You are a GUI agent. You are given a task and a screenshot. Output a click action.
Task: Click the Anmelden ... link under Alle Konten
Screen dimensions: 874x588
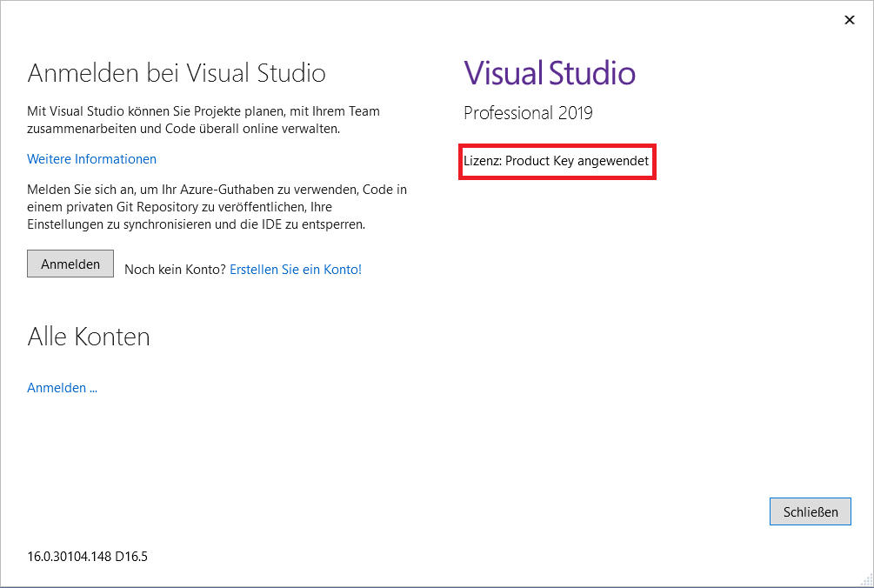63,387
